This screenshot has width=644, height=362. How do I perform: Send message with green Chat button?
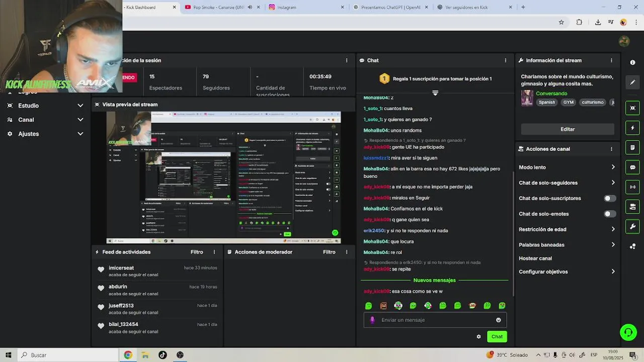(497, 336)
